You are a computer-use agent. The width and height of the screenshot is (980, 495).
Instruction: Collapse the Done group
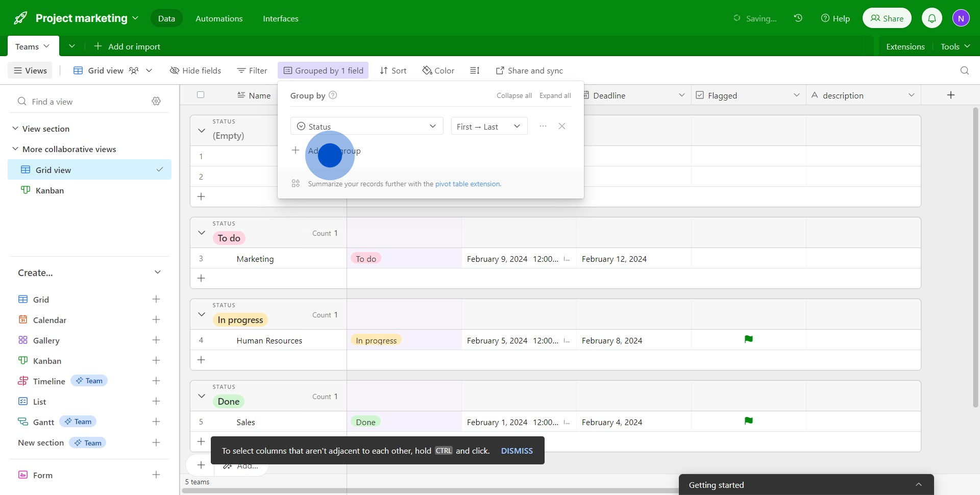(x=202, y=396)
